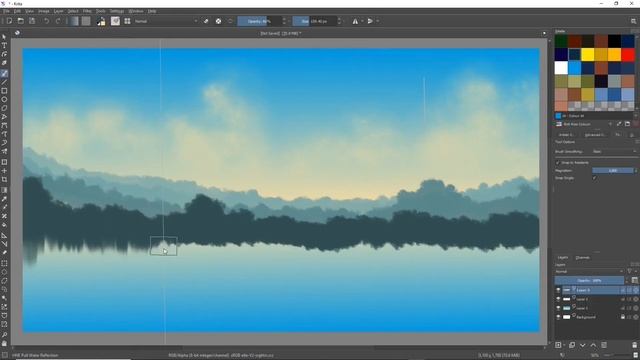Switch to the Layers tab

[563, 258]
